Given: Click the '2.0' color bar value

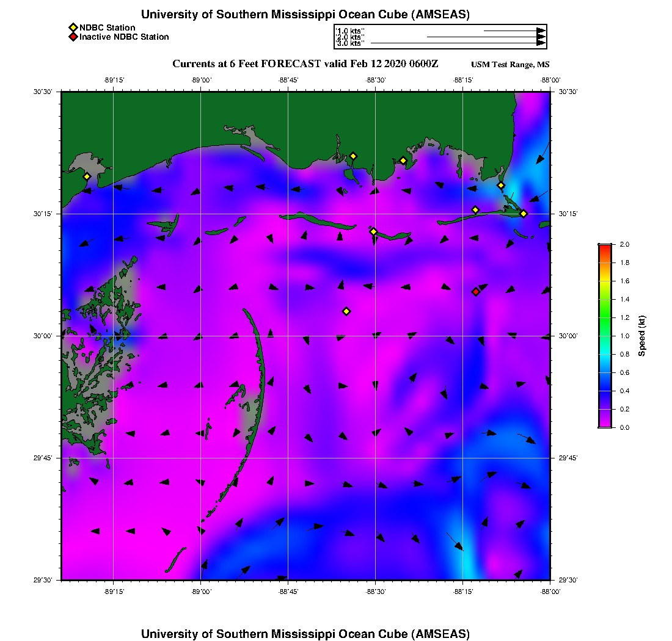Looking at the screenshot, I should click(x=624, y=244).
